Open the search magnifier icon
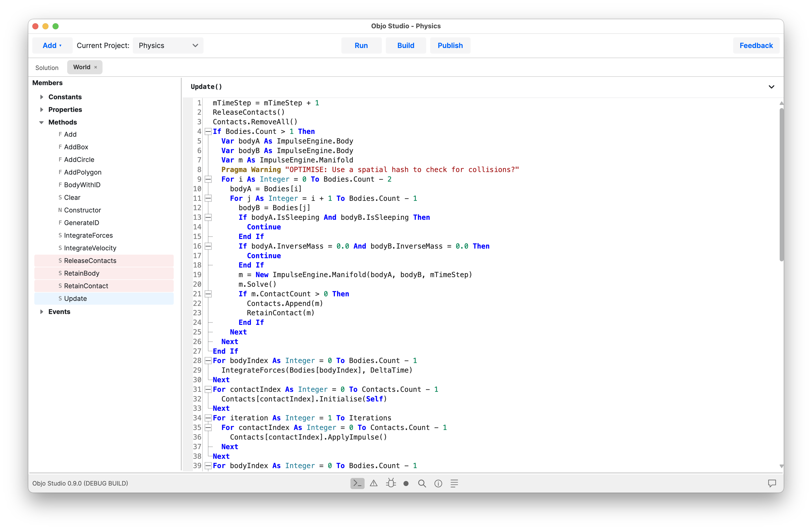This screenshot has height=530, width=812. click(422, 484)
